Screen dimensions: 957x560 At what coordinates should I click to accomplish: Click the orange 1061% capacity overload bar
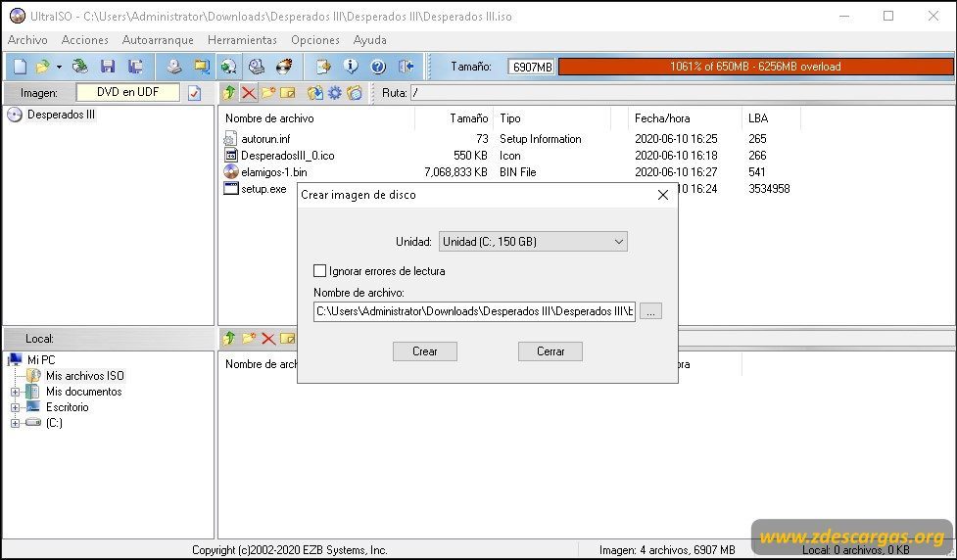[755, 67]
